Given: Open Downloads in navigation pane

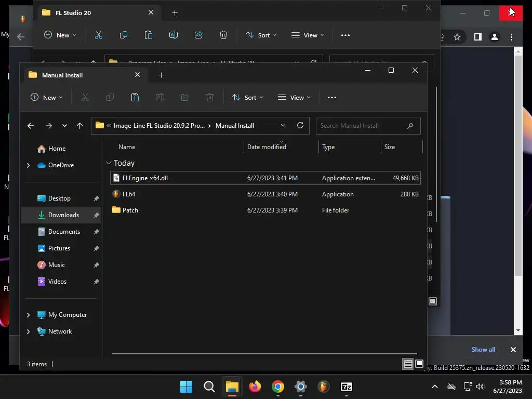Looking at the screenshot, I should 61,215.
